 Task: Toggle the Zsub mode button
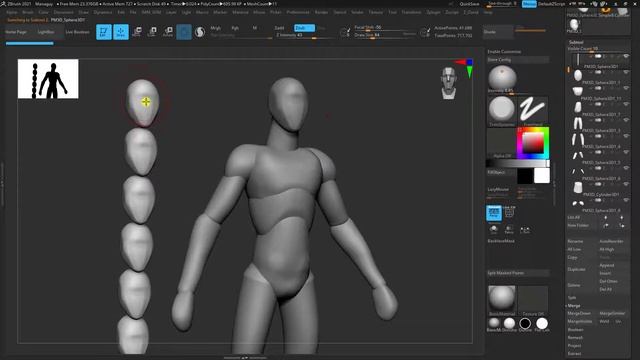pyautogui.click(x=304, y=28)
